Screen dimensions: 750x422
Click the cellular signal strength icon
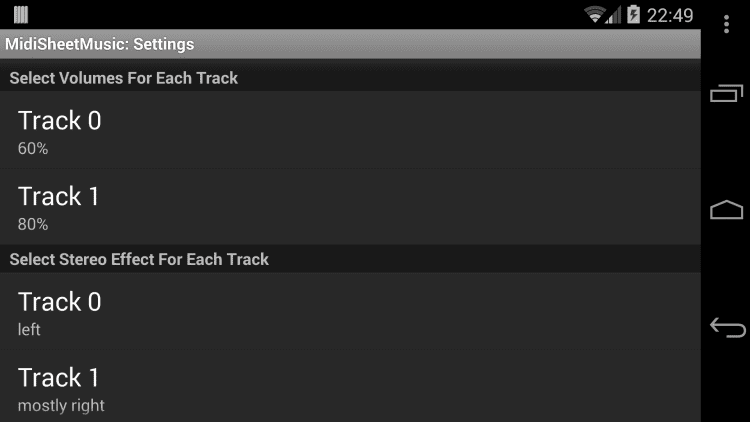[614, 15]
